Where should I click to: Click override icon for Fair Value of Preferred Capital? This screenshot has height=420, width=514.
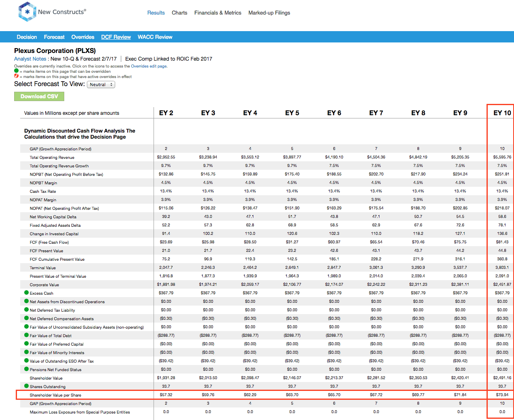pyautogui.click(x=26, y=344)
